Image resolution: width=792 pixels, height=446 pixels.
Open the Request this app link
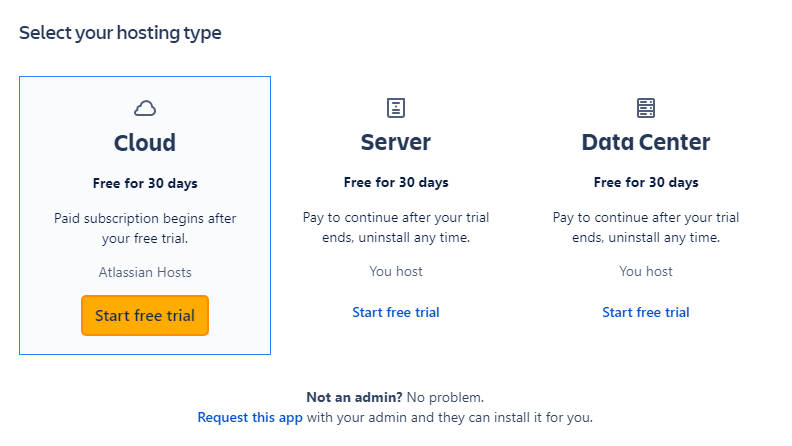pyautogui.click(x=250, y=417)
